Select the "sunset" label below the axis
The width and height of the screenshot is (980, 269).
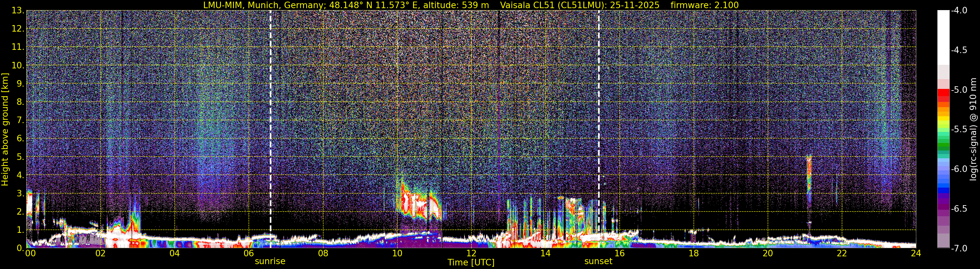click(x=598, y=262)
